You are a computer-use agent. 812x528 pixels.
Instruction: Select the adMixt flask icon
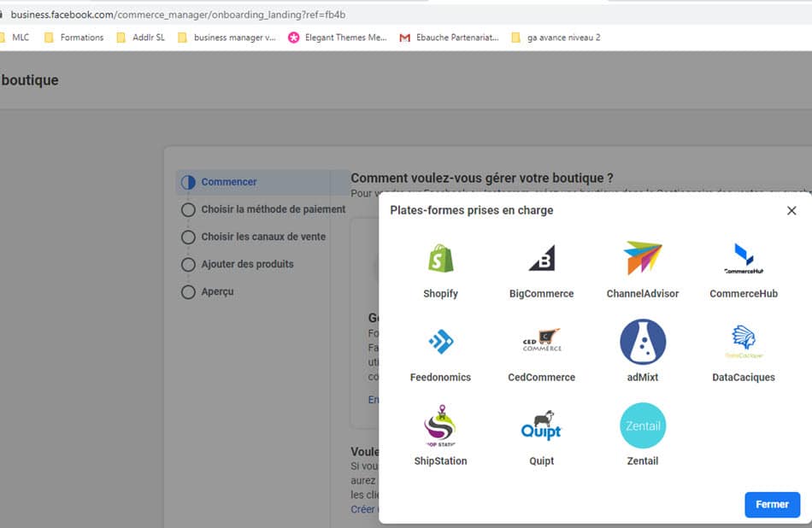tap(643, 342)
